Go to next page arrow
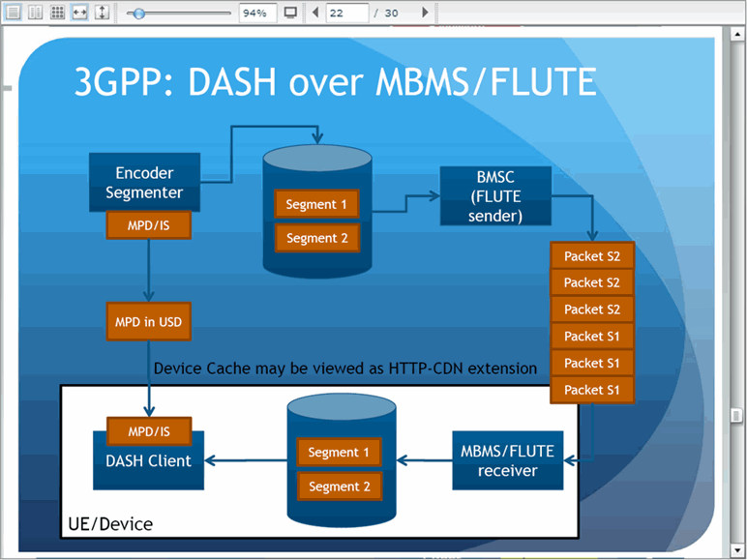Image resolution: width=747 pixels, height=560 pixels. (426, 13)
